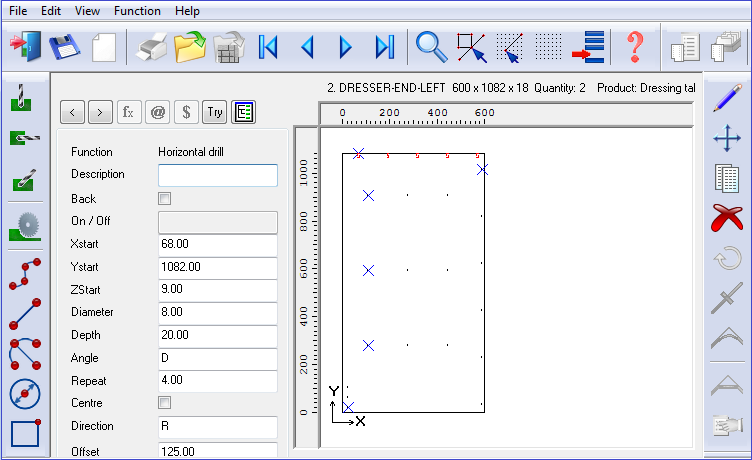Image resolution: width=752 pixels, height=460 pixels.
Task: Click the blue pencil edit icon
Action: pyautogui.click(x=727, y=98)
